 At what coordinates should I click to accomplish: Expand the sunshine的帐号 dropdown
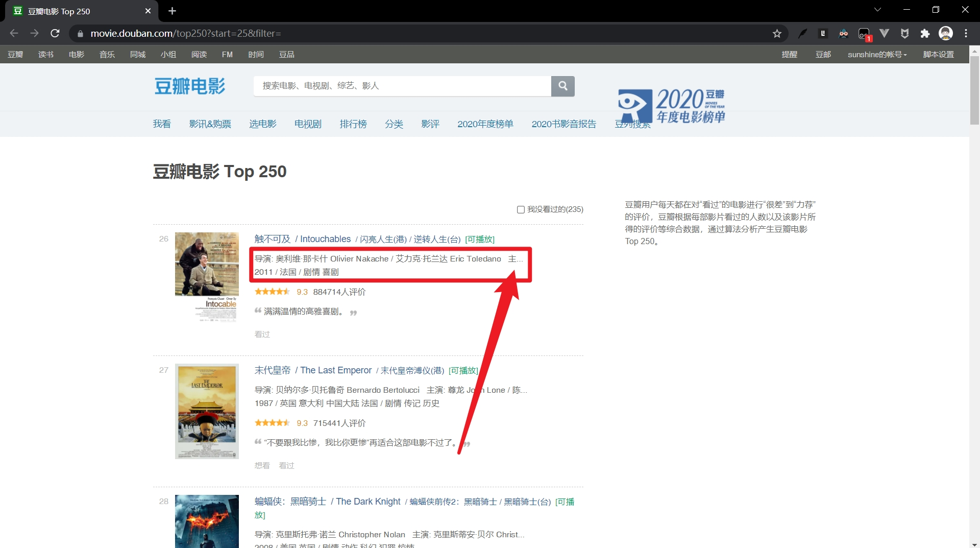coord(877,55)
